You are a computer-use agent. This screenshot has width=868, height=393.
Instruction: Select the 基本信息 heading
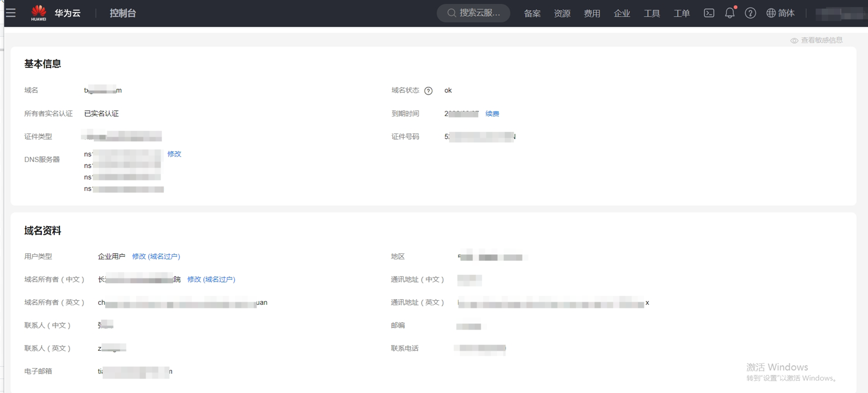43,64
